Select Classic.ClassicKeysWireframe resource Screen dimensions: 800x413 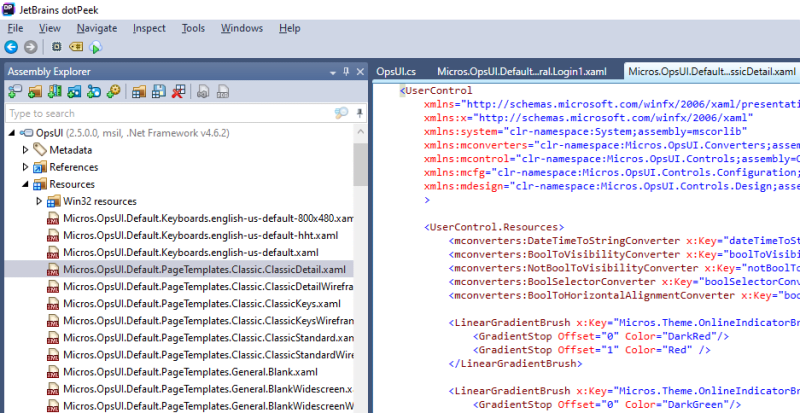click(208, 321)
